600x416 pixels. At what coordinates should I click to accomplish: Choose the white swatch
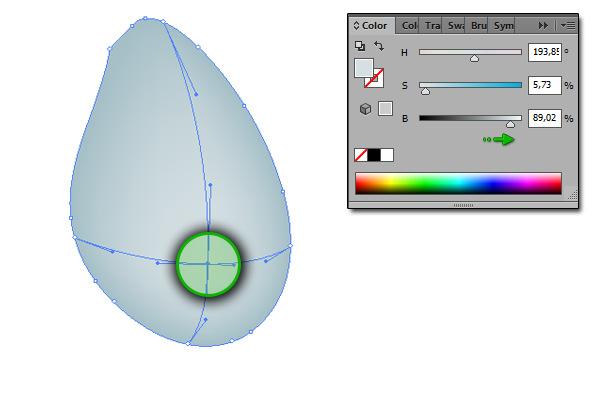click(x=387, y=155)
